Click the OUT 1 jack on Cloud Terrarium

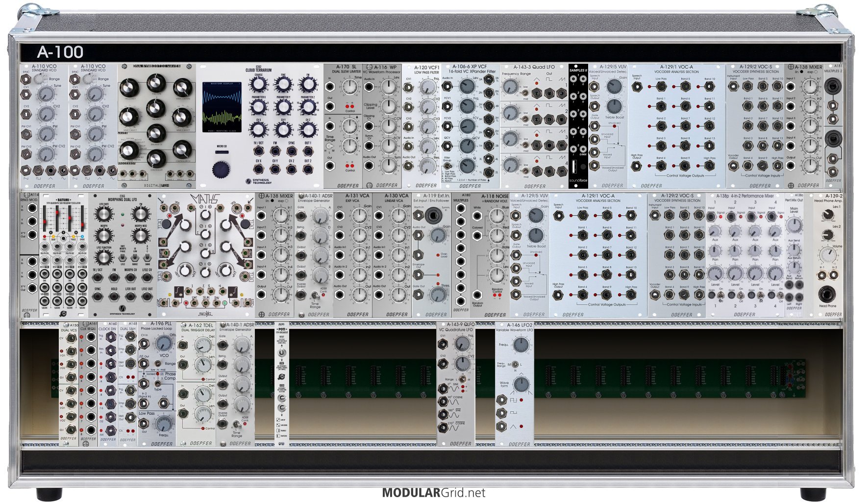[307, 151]
